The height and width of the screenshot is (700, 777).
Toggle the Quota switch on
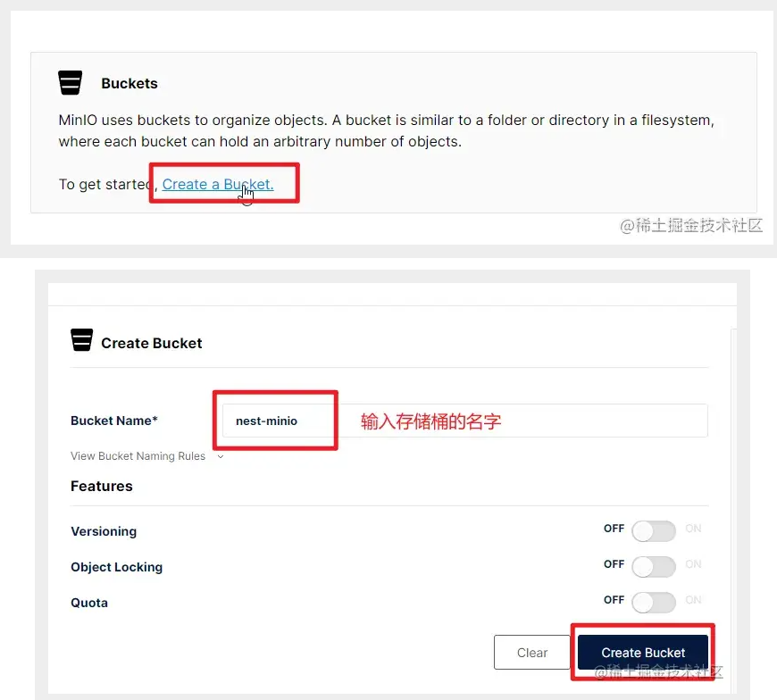(x=654, y=603)
